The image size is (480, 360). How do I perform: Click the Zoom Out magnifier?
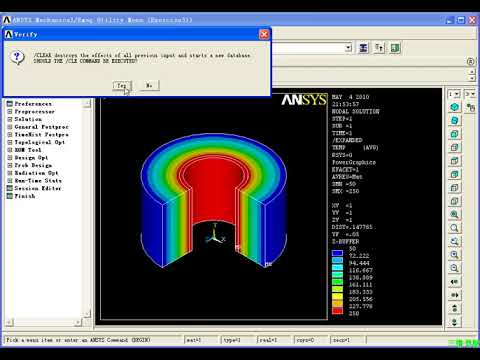(454, 268)
